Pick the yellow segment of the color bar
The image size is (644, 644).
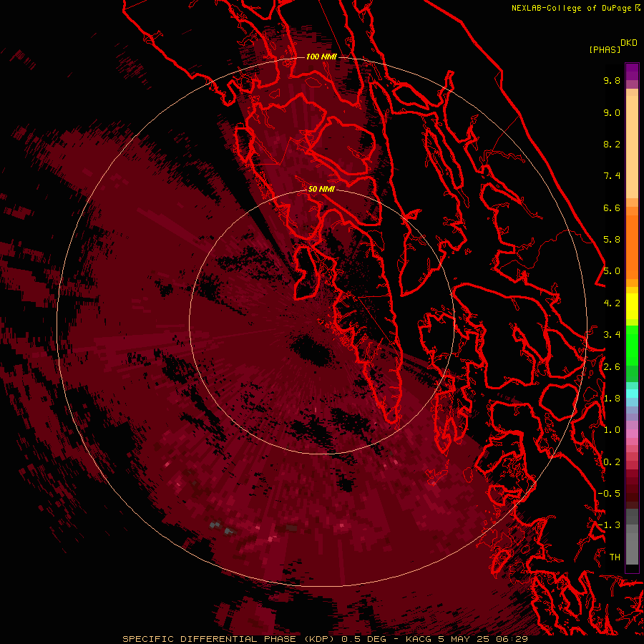[632, 306]
